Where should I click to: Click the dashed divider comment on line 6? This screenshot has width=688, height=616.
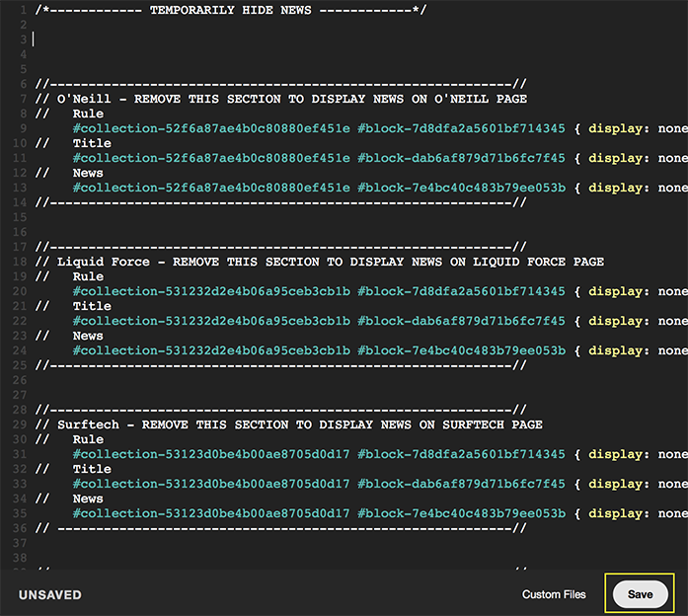point(280,84)
